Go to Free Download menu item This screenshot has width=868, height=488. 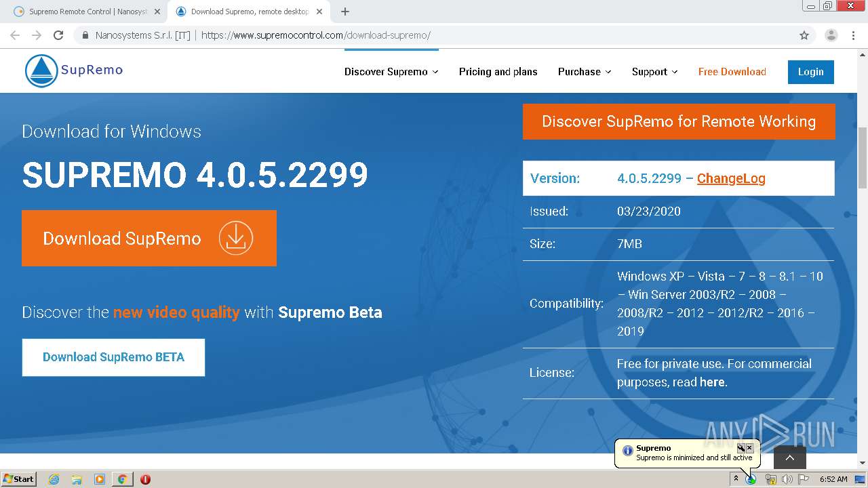pyautogui.click(x=732, y=72)
